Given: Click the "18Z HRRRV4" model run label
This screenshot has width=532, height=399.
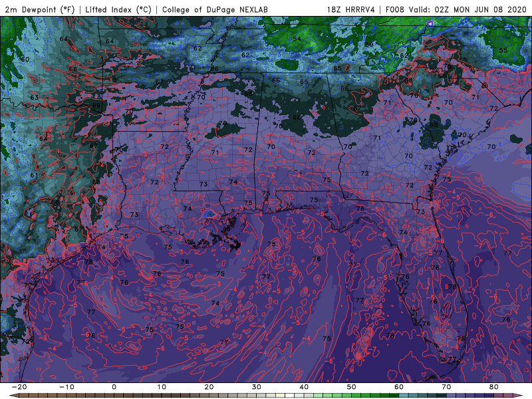Looking at the screenshot, I should 351,9.
